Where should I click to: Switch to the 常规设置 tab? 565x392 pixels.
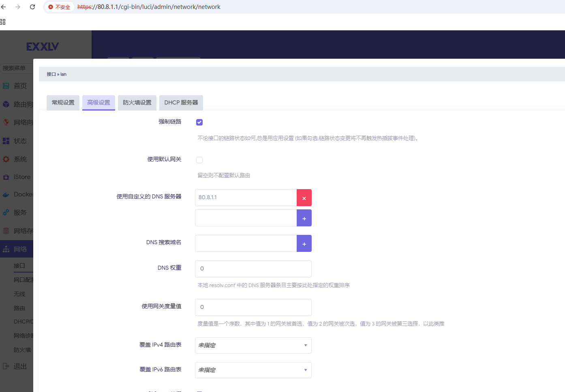point(63,103)
